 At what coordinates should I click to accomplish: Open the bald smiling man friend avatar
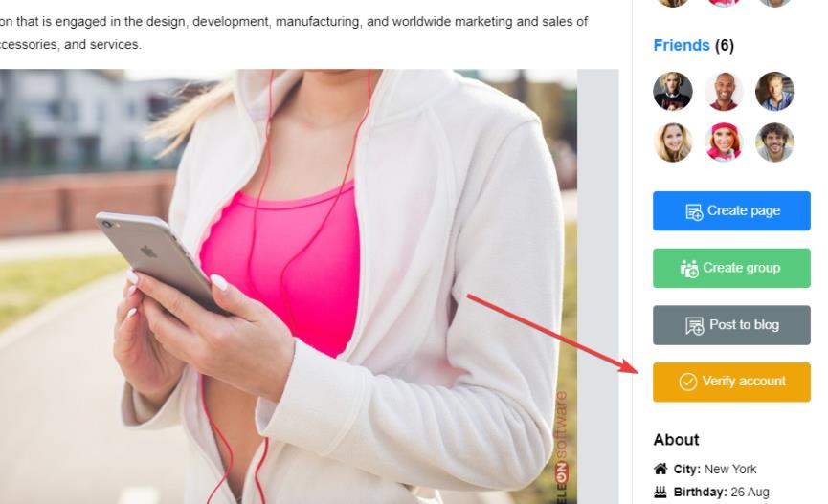click(724, 91)
